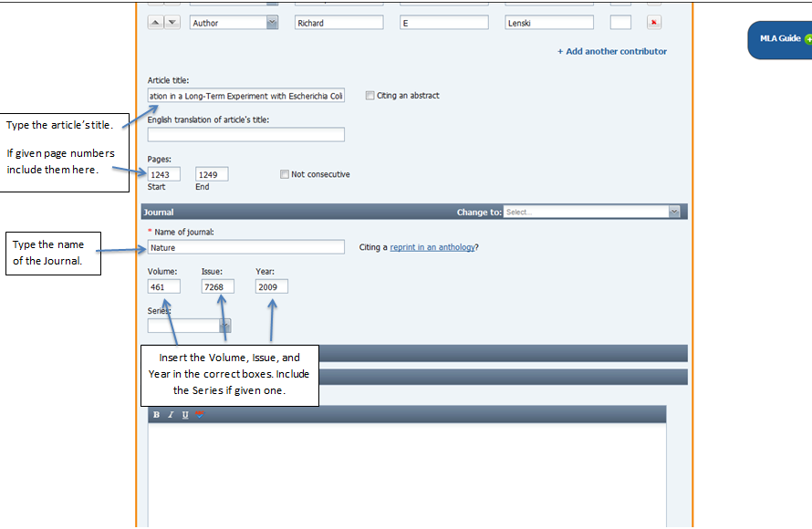Viewport: 812px width, 529px height.
Task: Select the Richard first name field
Action: (x=338, y=22)
